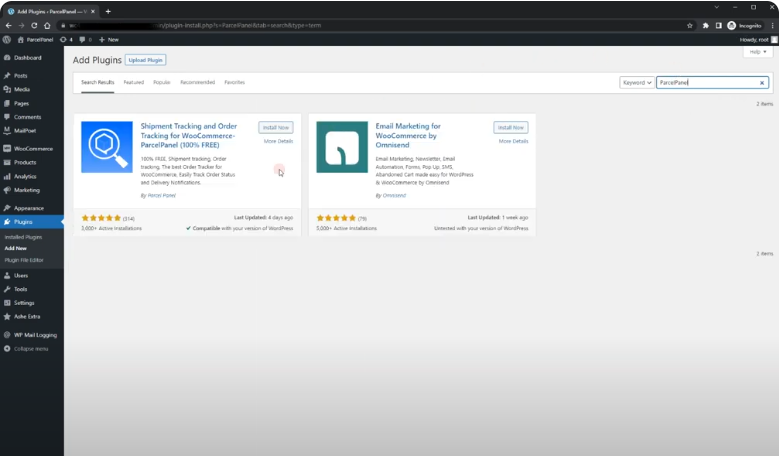This screenshot has height=456, width=779.
Task: Toggle the browser side panel icon
Action: coord(718,25)
